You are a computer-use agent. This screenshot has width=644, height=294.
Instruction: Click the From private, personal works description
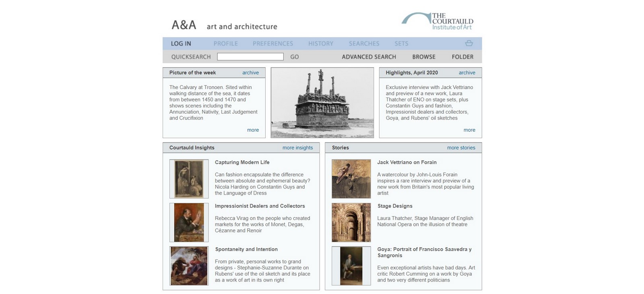click(x=262, y=271)
